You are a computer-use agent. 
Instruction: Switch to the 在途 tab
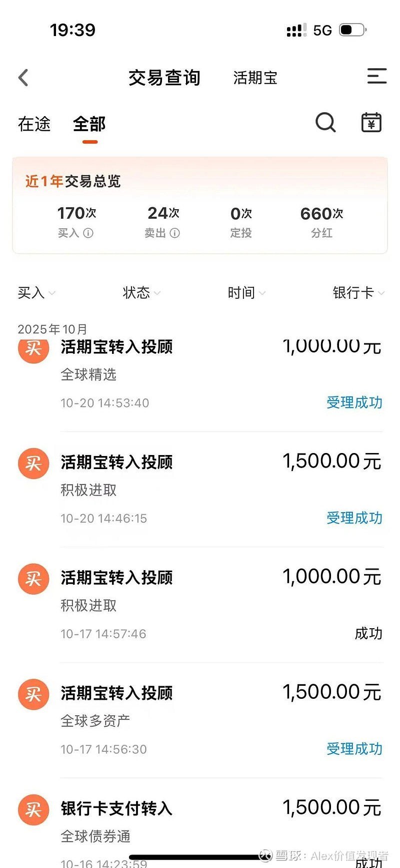34,124
